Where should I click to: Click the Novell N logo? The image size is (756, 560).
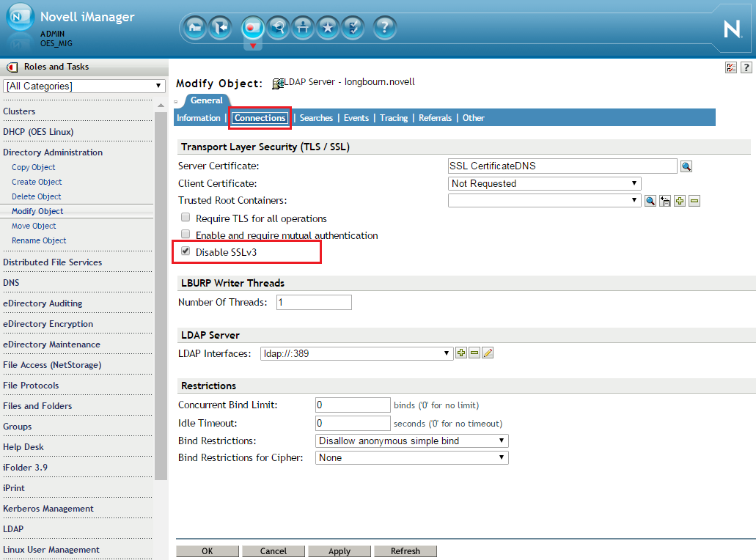click(x=732, y=29)
